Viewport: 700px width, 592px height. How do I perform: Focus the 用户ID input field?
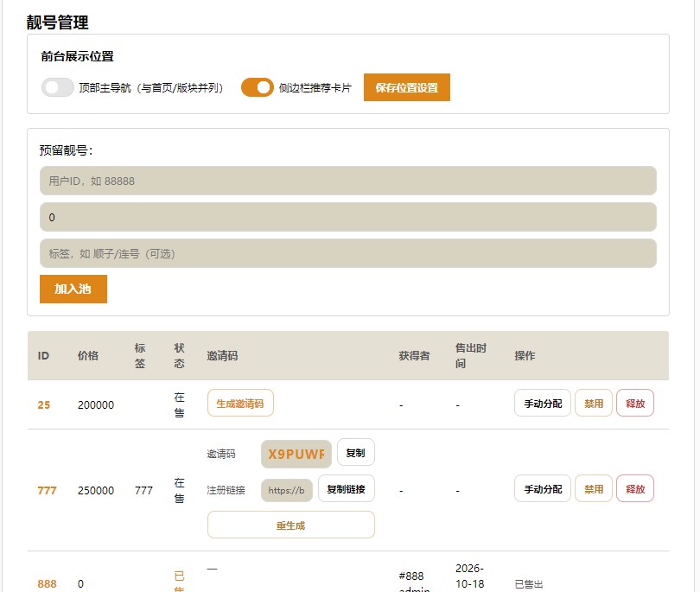[x=347, y=181]
